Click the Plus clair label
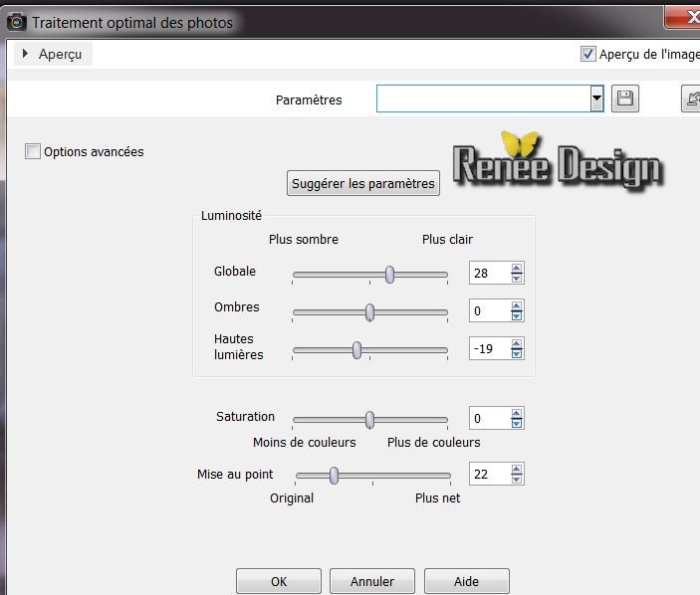700x595 pixels. (447, 240)
